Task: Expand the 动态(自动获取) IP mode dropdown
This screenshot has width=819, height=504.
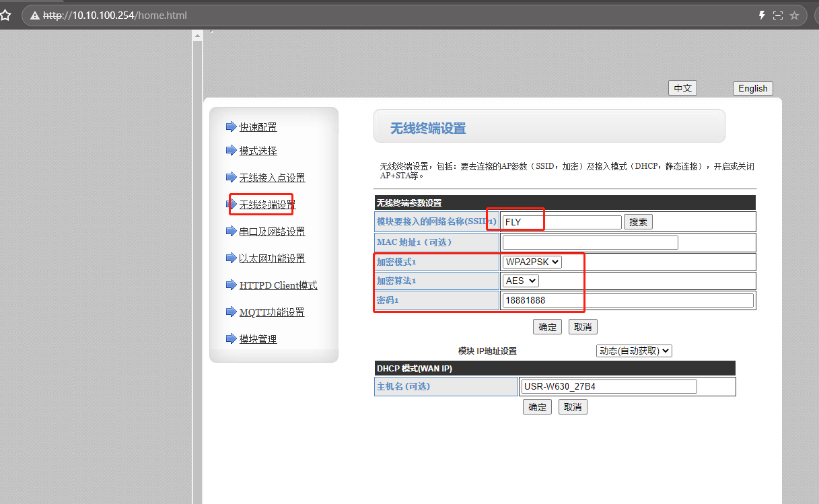Action: [634, 351]
